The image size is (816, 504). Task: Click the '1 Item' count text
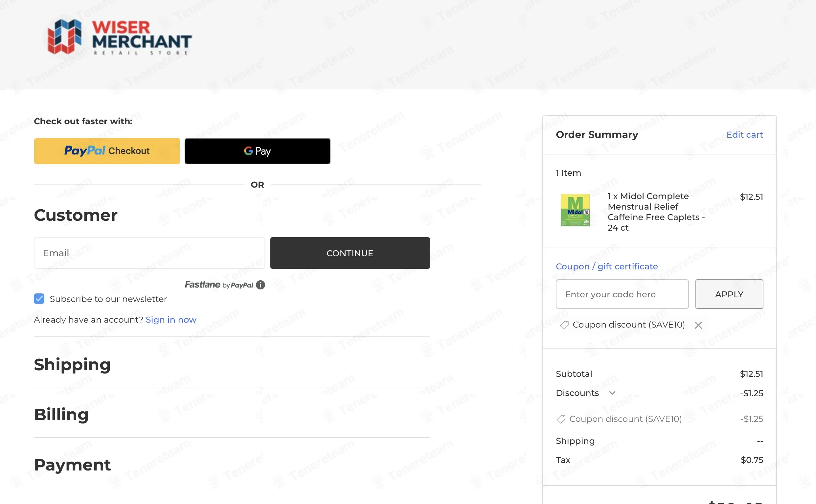pos(568,173)
